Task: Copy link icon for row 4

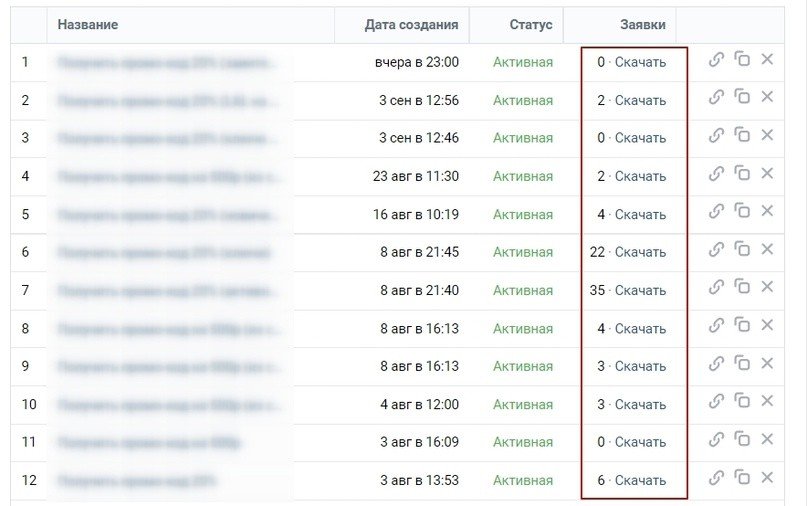Action: (x=716, y=174)
